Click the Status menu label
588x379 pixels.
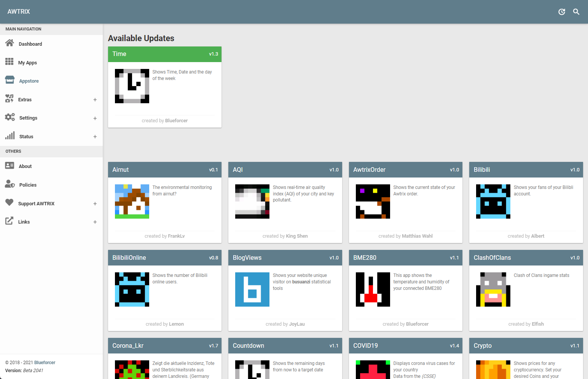pos(26,137)
